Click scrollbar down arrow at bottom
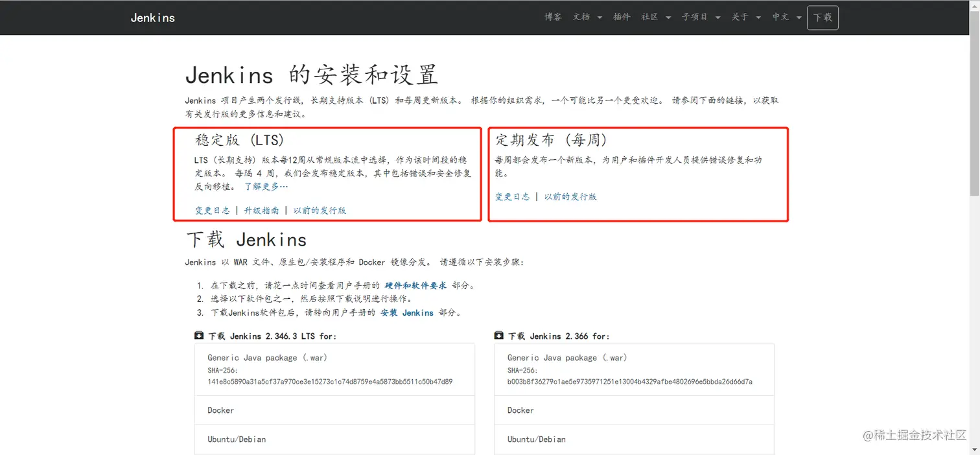Image resolution: width=980 pixels, height=455 pixels. (x=974, y=450)
